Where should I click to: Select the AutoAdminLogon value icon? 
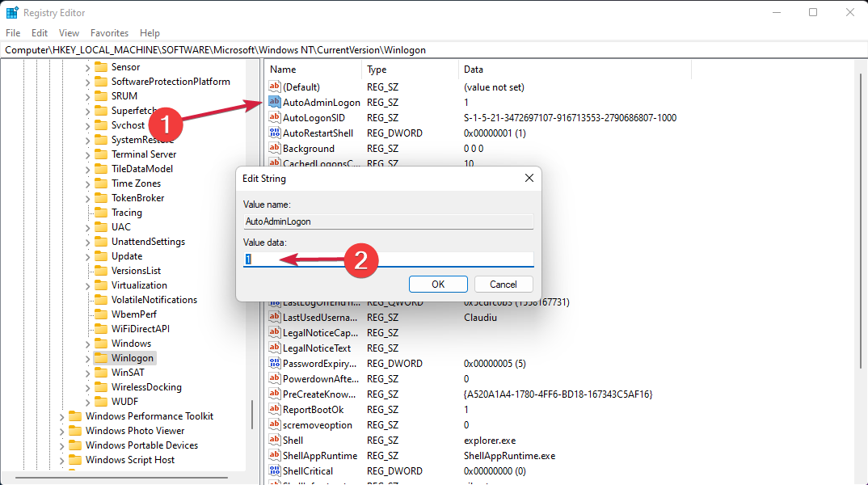click(x=275, y=102)
